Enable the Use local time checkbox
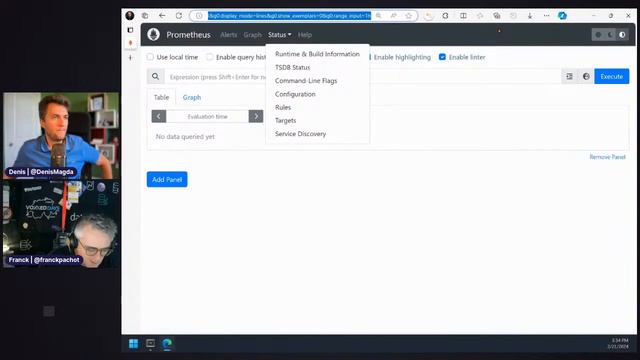This screenshot has height=360, width=640. [x=150, y=57]
